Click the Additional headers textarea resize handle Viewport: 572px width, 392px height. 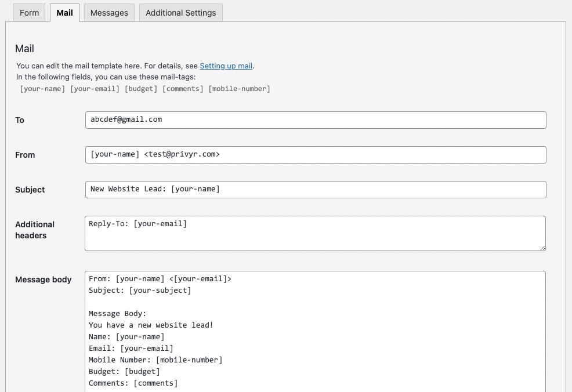(x=542, y=248)
